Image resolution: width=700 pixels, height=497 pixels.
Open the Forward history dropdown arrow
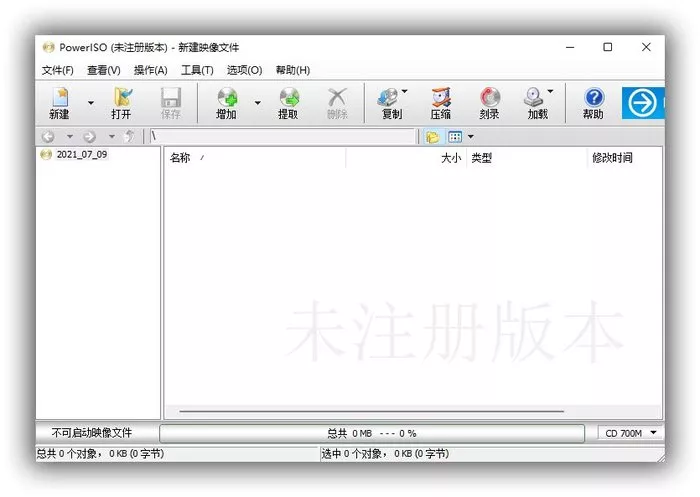[112, 136]
